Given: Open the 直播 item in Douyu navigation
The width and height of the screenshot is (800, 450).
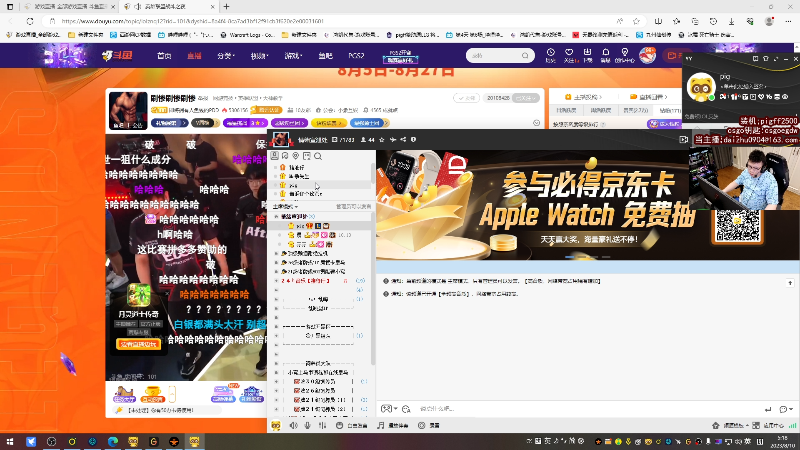Looking at the screenshot, I should click(194, 56).
